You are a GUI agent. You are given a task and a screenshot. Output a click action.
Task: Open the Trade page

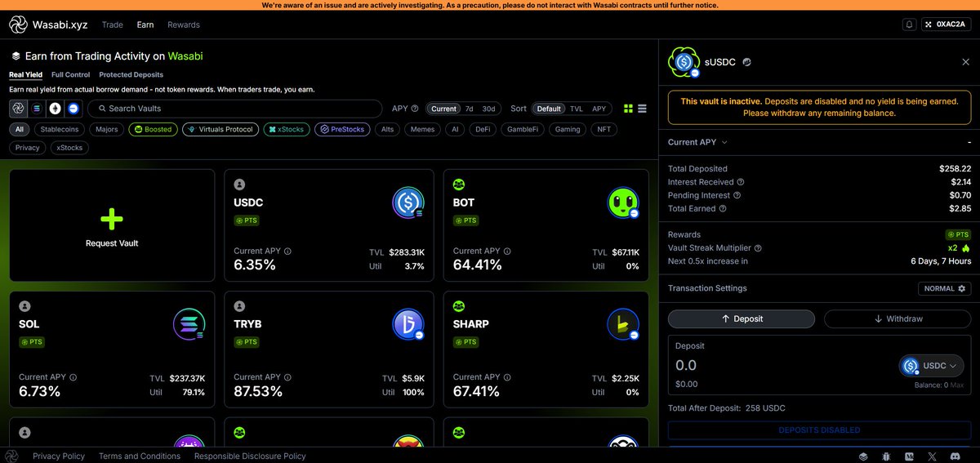(x=113, y=24)
